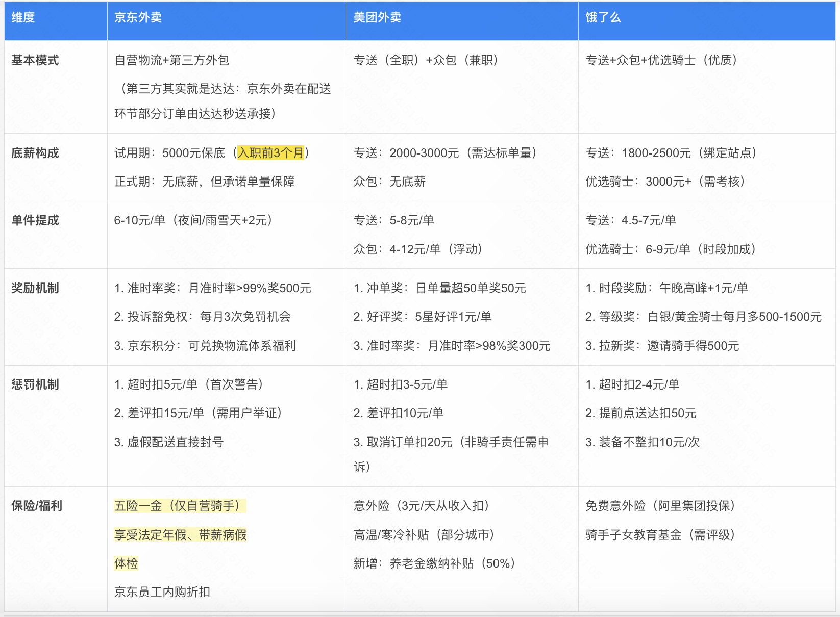Click the 奖励机制 row label

[x=35, y=288]
